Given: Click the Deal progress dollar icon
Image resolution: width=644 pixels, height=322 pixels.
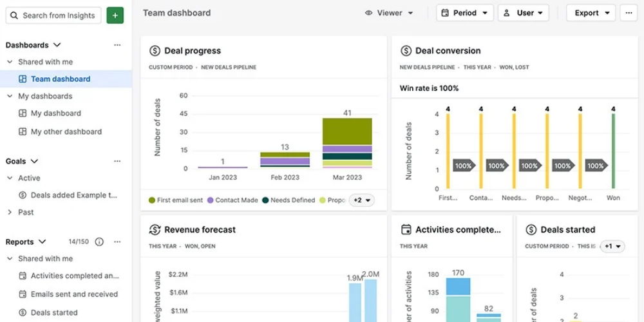Looking at the screenshot, I should coord(155,51).
